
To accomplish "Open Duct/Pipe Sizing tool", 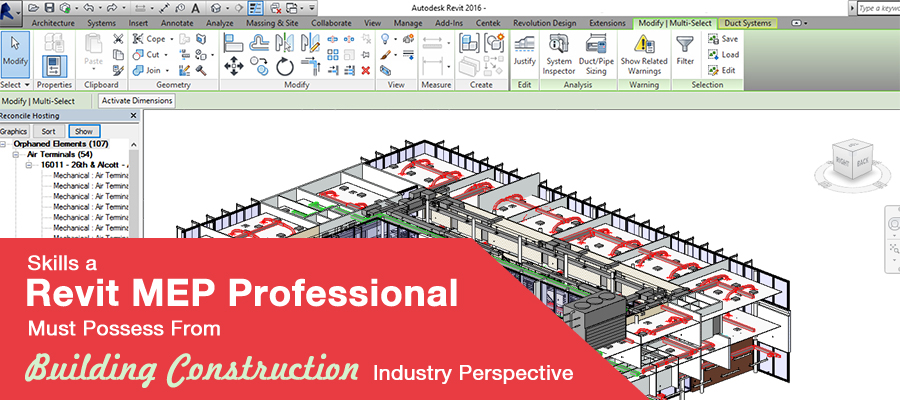I will click(x=596, y=55).
